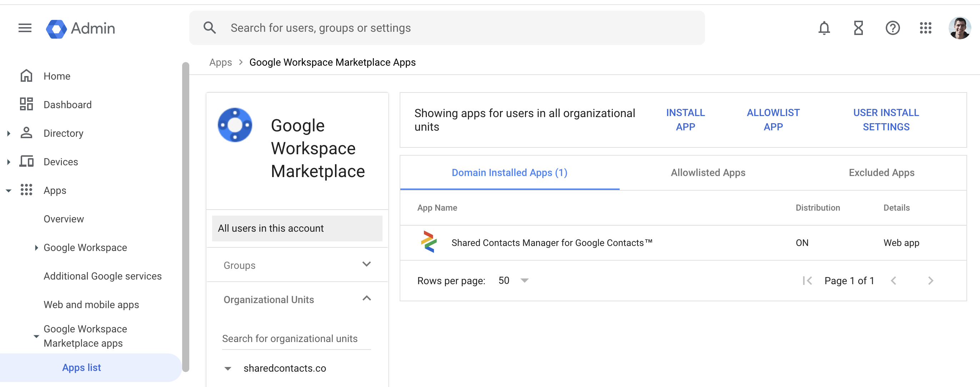
Task: Switch to the Allowlisted Apps tab
Action: (707, 172)
